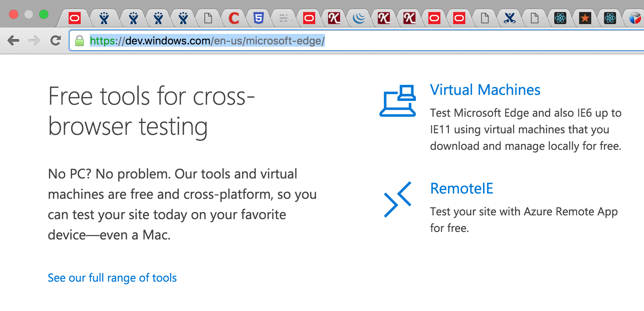Open the tab with gray lines favicon
644x311 pixels.
tap(284, 18)
